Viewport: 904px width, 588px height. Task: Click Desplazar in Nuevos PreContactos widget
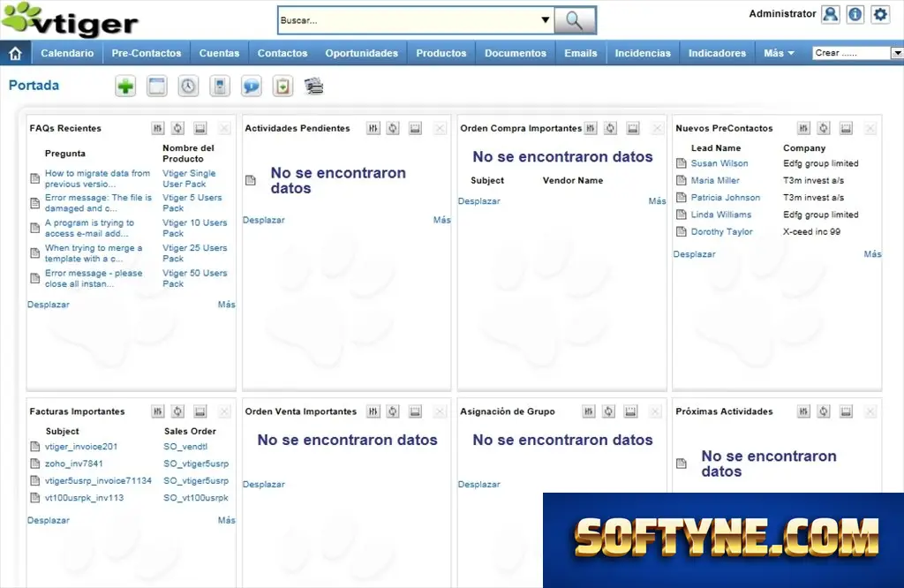(x=694, y=254)
